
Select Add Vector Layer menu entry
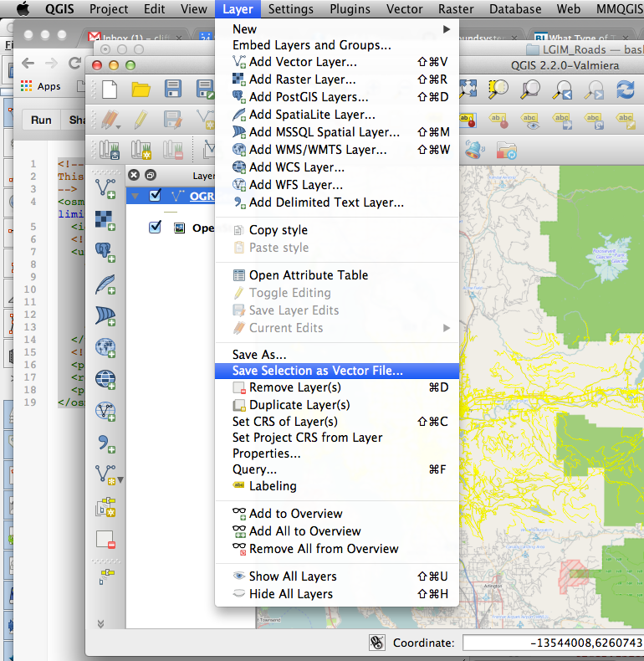coord(337,62)
